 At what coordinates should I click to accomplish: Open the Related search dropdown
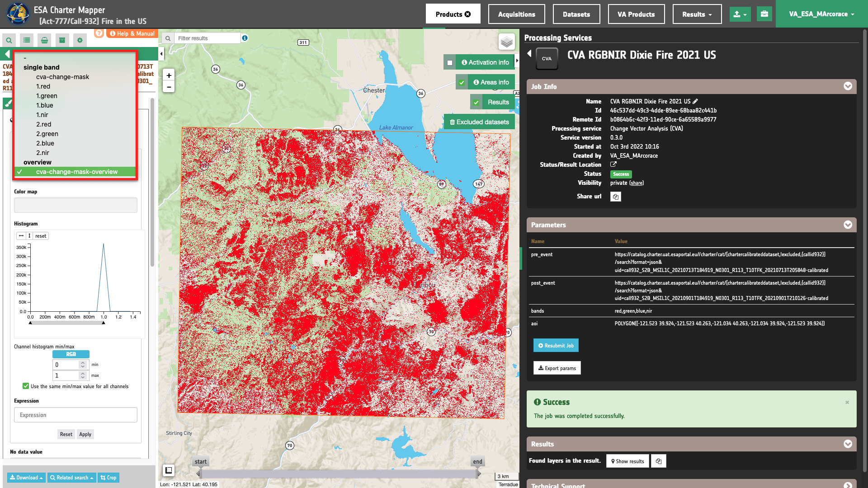[71, 478]
